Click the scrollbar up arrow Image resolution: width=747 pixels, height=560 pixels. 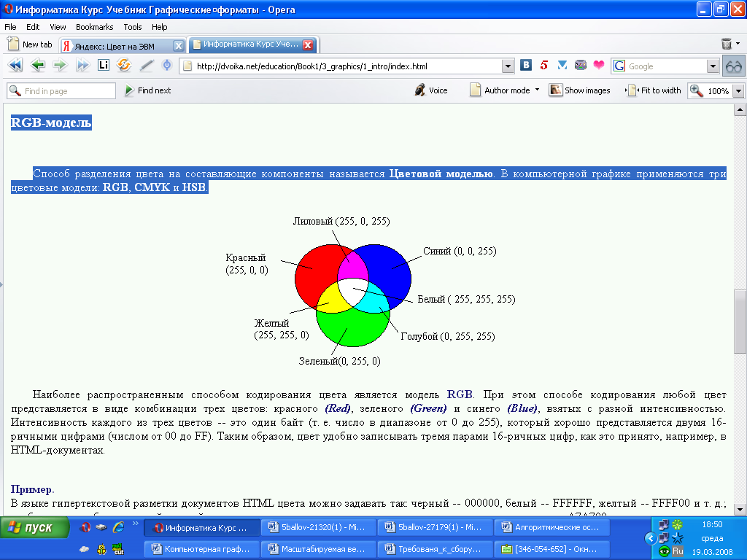click(740, 110)
